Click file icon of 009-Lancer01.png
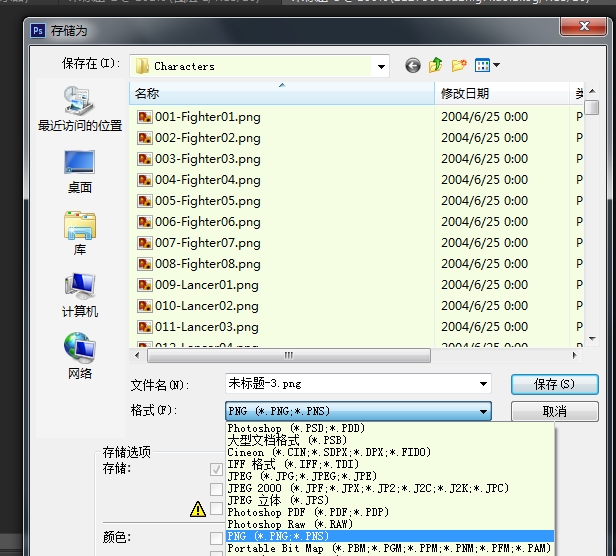This screenshot has width=616, height=556. click(145, 285)
